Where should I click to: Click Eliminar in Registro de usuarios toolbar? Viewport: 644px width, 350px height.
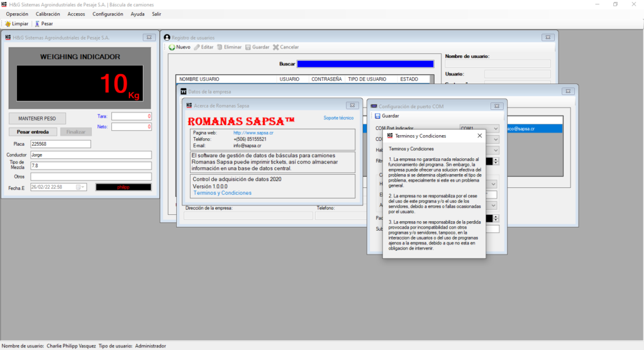(x=229, y=47)
